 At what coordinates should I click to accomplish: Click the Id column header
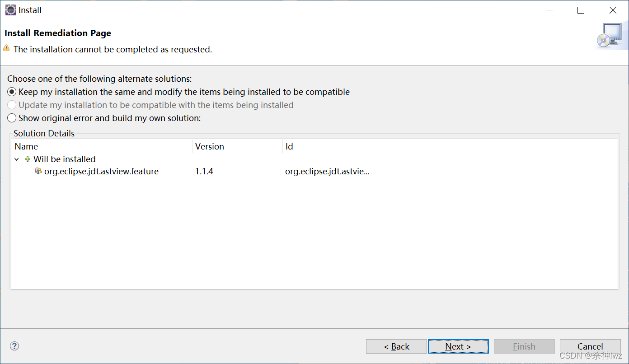tap(289, 146)
